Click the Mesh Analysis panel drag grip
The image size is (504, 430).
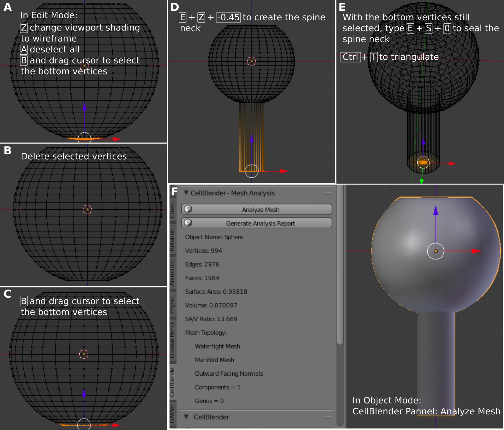coord(328,193)
